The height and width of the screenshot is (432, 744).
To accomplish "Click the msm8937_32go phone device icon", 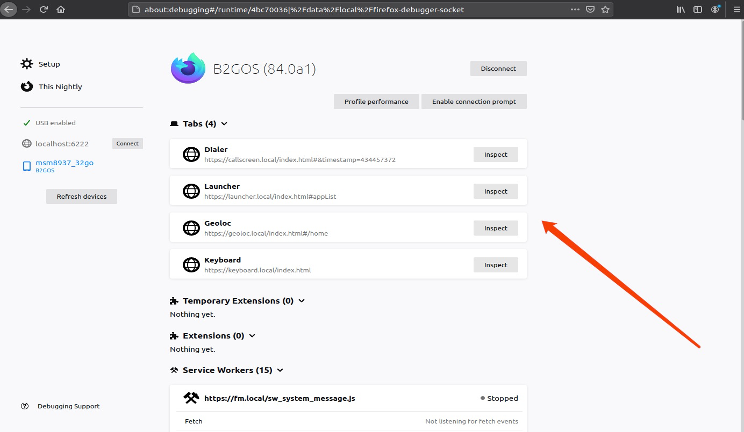I will tap(27, 166).
